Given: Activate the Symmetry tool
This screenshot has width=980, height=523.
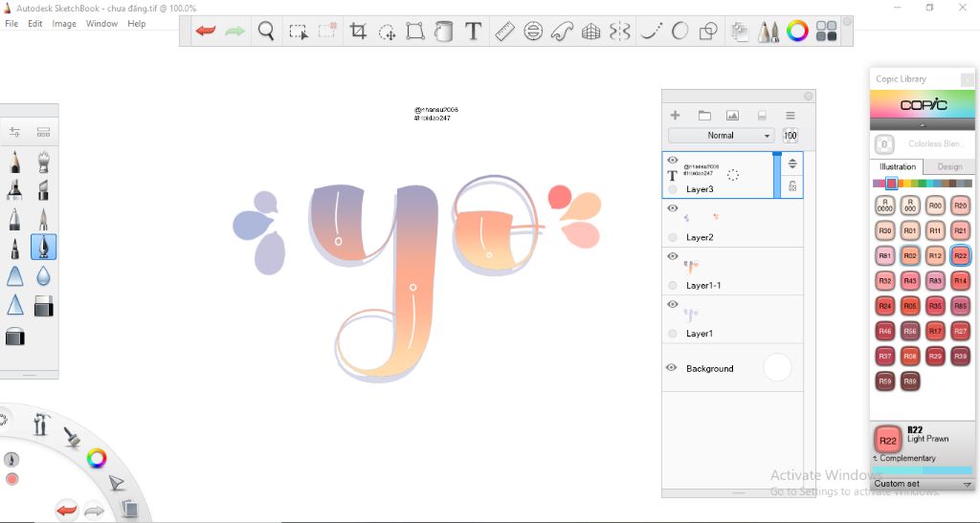Looking at the screenshot, I should (x=620, y=32).
